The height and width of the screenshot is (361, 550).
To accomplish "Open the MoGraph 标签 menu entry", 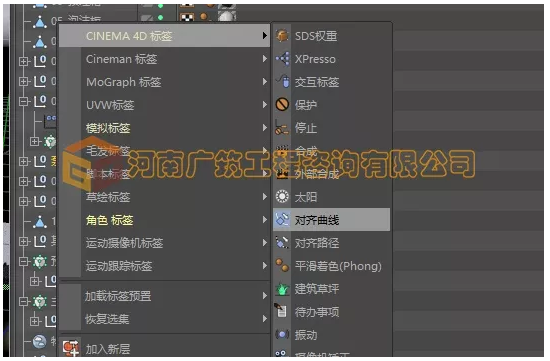I will click(x=164, y=82).
